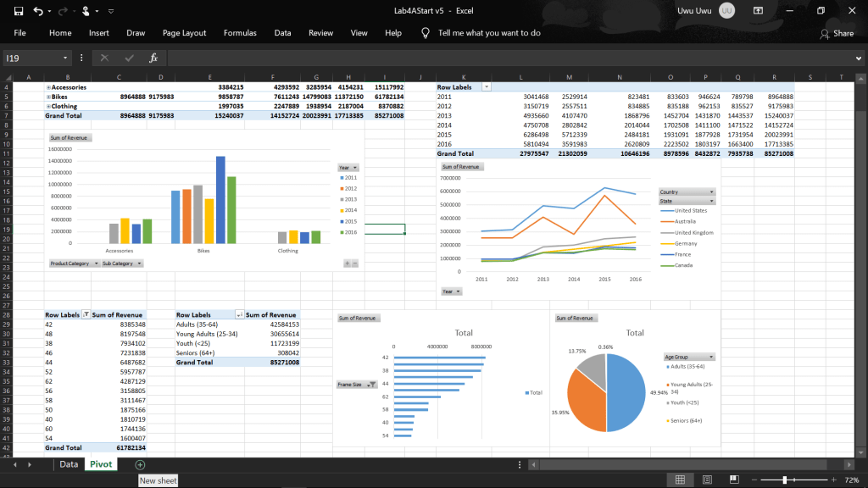Click the Share button
Viewport: 868px width, 488px height.
click(x=837, y=33)
